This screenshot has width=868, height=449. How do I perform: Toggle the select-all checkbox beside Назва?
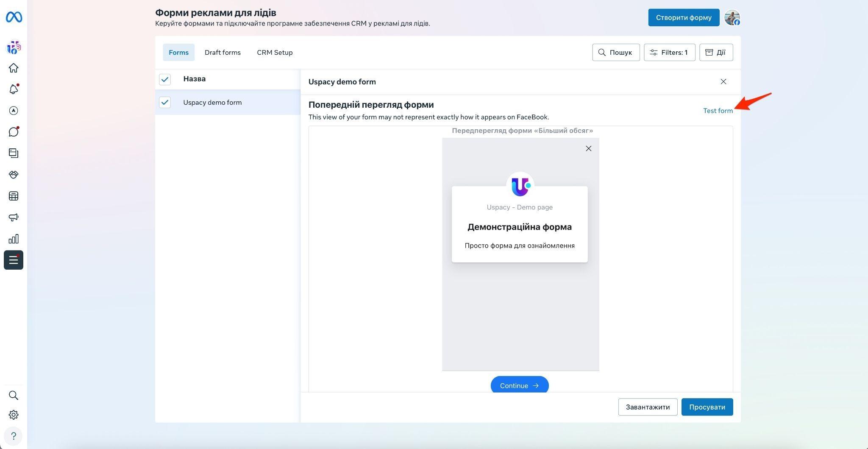pyautogui.click(x=165, y=79)
